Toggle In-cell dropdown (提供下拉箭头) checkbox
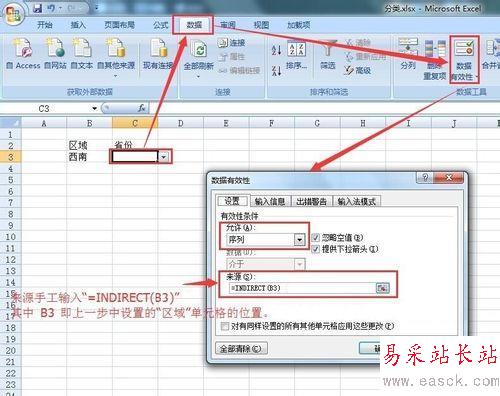500x396 pixels. pyautogui.click(x=315, y=249)
